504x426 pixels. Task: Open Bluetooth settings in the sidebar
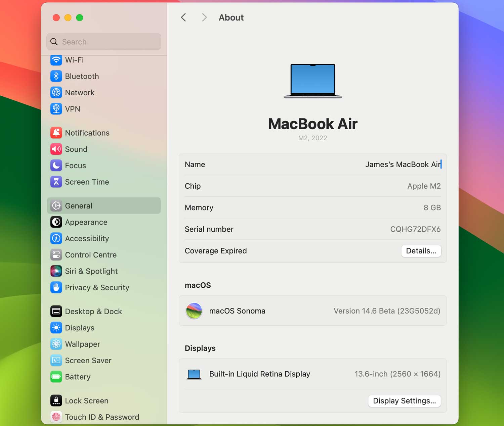point(82,76)
